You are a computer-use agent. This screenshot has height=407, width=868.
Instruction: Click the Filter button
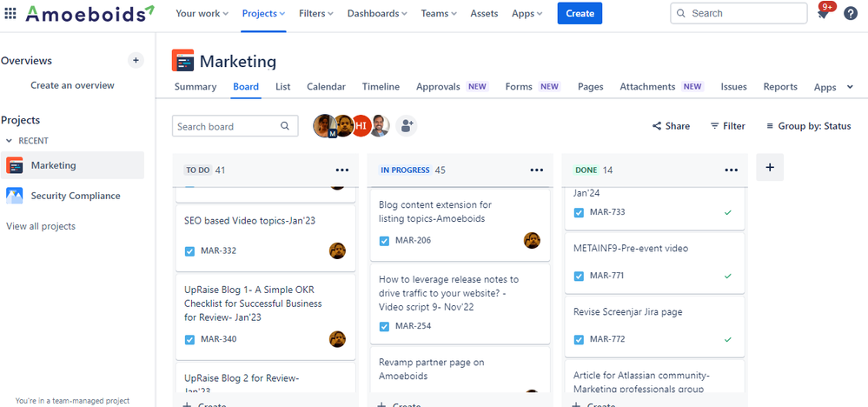tap(728, 126)
